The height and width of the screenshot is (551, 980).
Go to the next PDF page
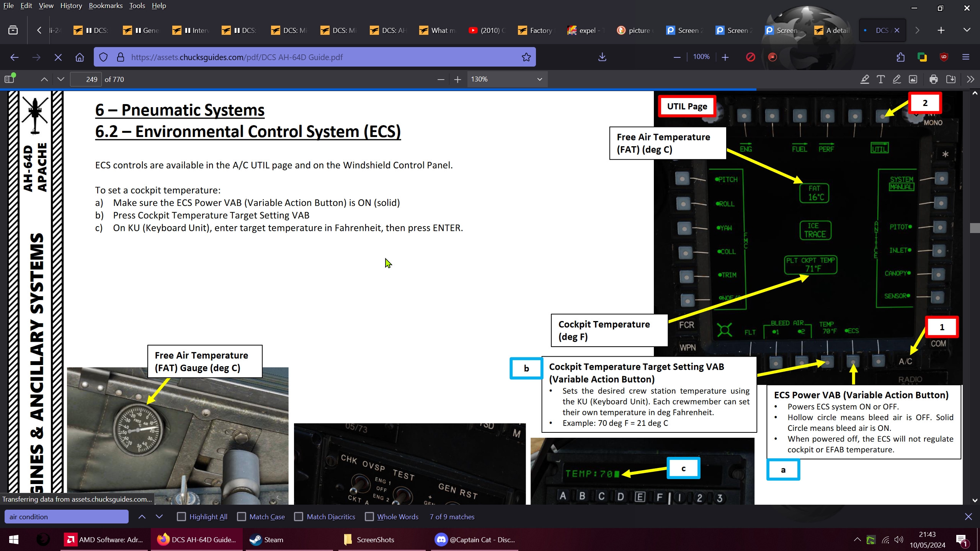pos(60,79)
